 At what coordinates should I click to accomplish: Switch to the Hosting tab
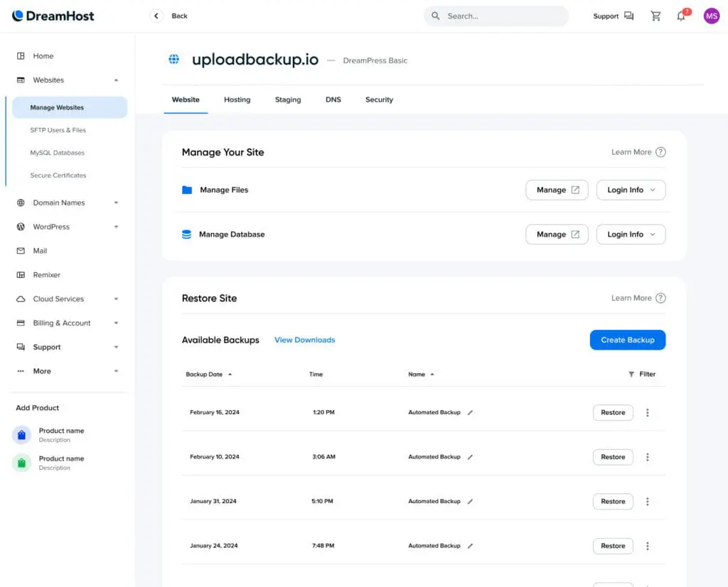[237, 99]
